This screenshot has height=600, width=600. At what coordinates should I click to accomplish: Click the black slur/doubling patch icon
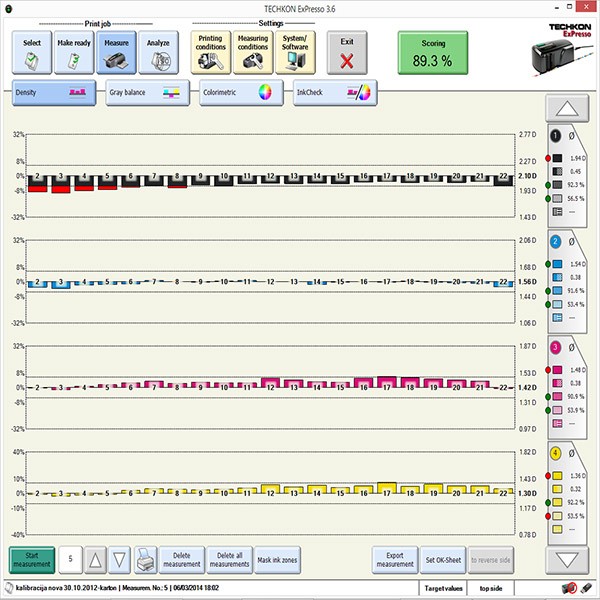click(558, 212)
